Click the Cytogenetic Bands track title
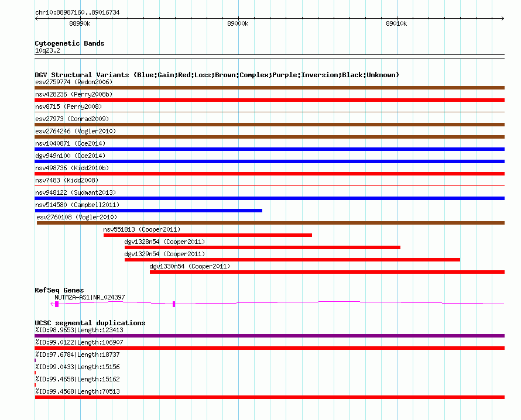521x420 pixels. (70, 43)
